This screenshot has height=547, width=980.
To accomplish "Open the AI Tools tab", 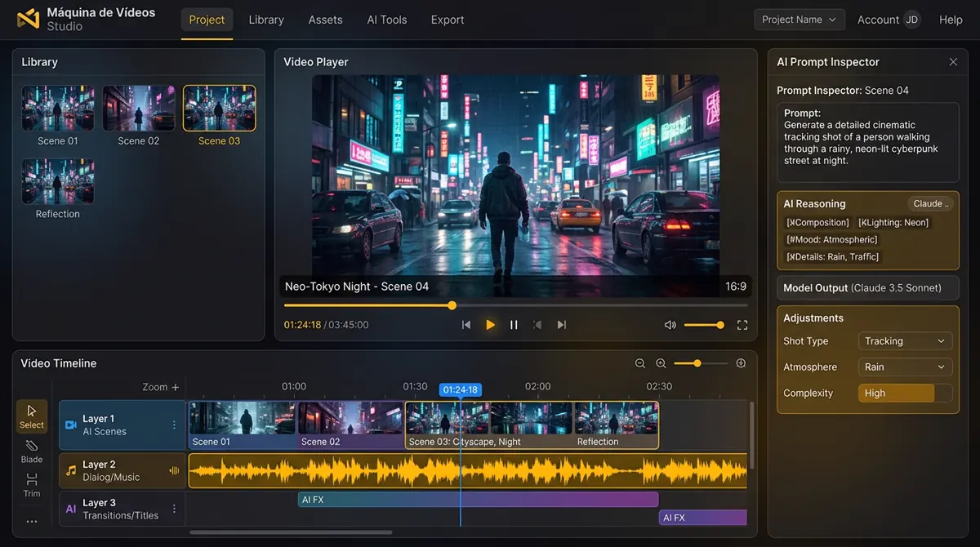I will [387, 20].
